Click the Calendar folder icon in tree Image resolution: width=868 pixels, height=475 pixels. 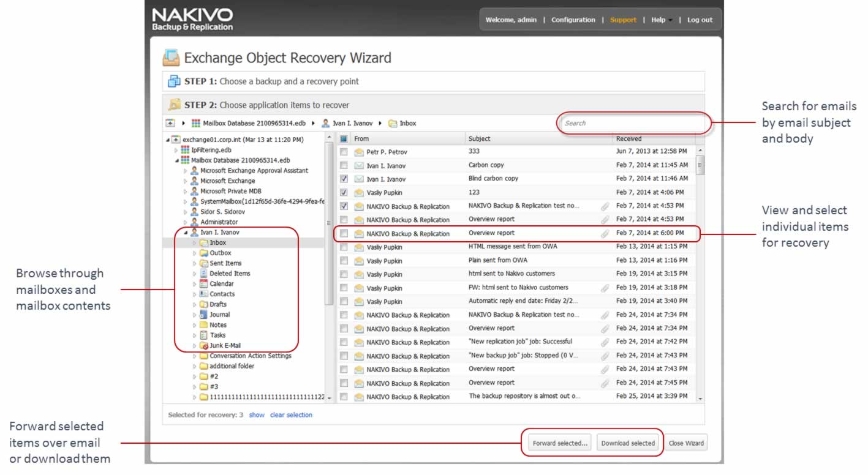click(204, 284)
